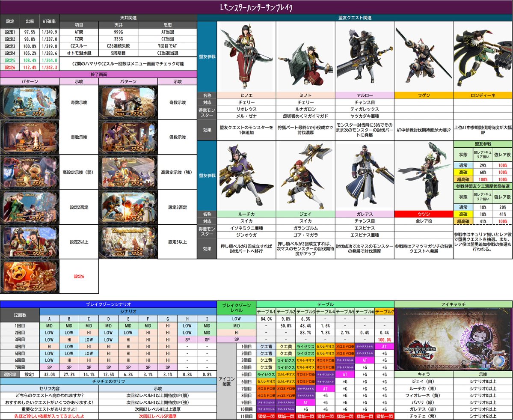Viewport: 513px width, 420px height.
Task: Select the scenario selection rate 14.1%
Action: [x=89, y=375]
